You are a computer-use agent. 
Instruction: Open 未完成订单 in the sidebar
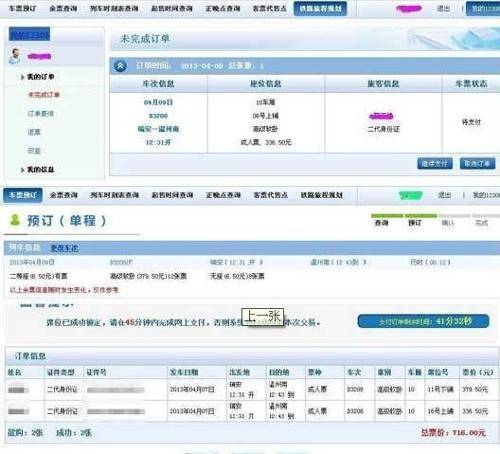point(44,95)
